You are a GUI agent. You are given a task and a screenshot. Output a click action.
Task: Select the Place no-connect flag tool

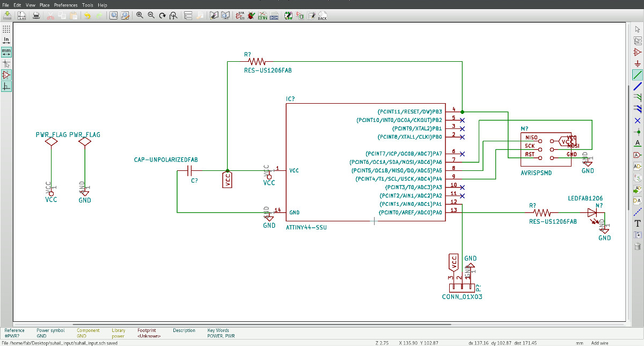click(x=638, y=120)
